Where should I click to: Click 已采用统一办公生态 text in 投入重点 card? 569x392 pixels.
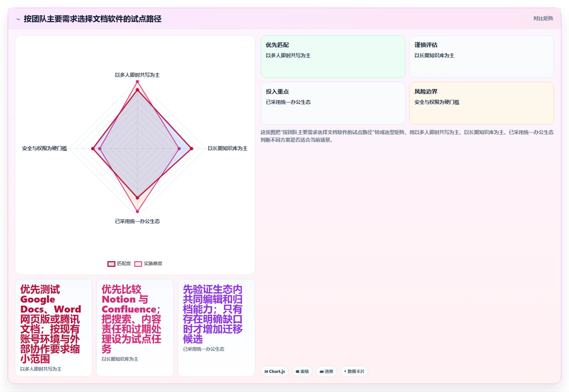(x=288, y=102)
